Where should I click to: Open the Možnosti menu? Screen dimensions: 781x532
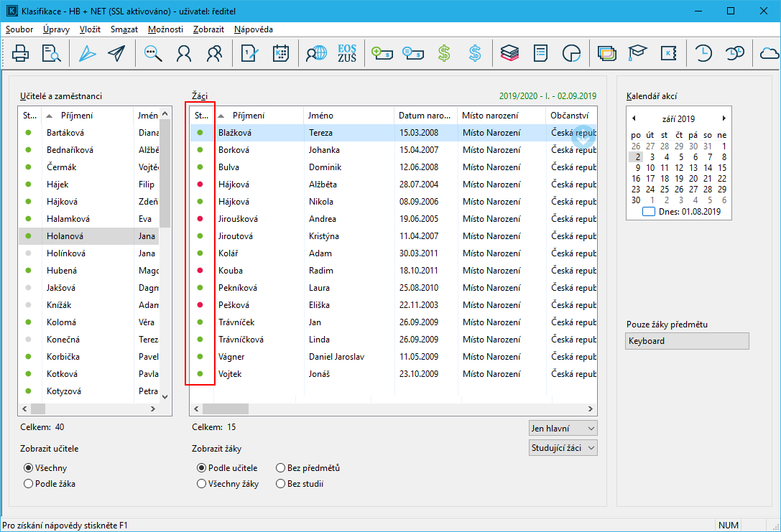click(165, 29)
